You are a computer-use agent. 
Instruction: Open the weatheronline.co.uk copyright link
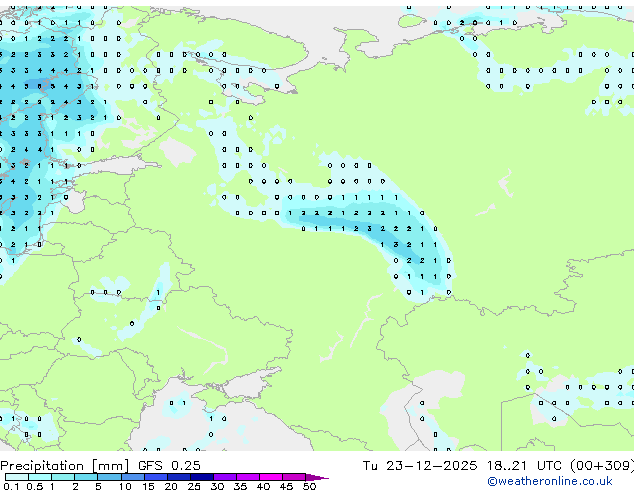[x=550, y=481]
